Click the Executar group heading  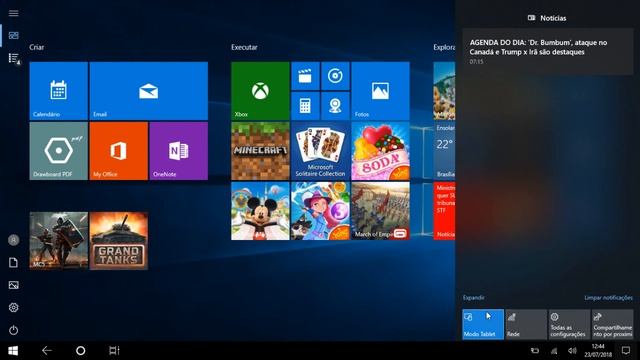pos(244,47)
